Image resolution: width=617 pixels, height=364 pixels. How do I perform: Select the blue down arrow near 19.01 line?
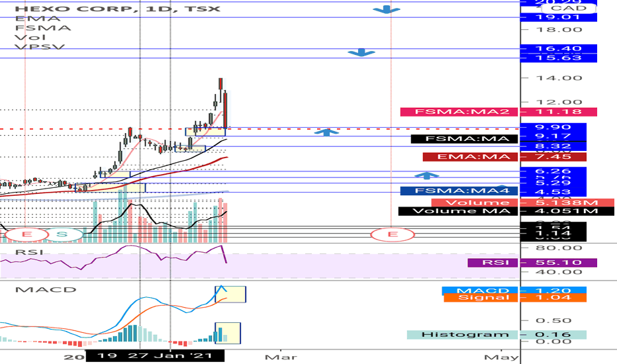pos(387,9)
